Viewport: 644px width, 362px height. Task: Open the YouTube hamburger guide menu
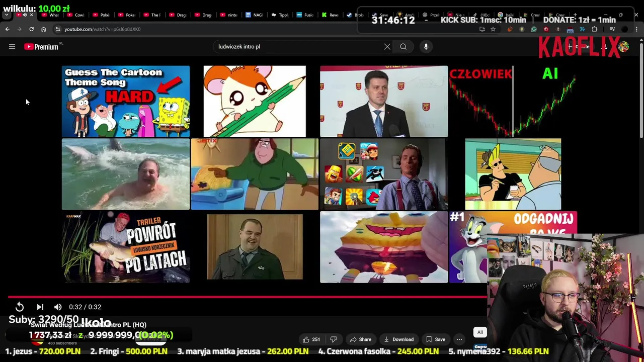(12, 47)
